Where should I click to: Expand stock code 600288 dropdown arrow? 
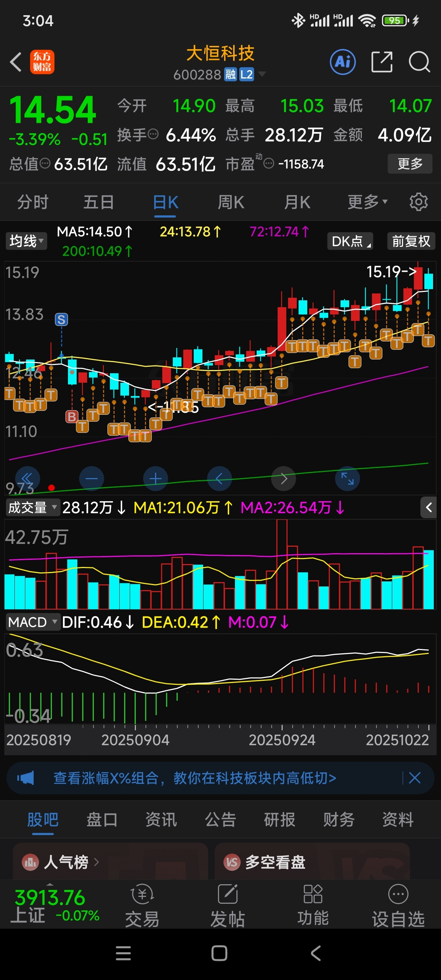point(262,74)
